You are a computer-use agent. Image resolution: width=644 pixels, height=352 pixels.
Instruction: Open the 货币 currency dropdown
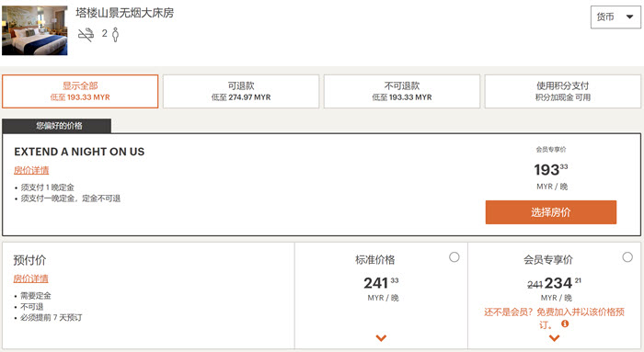click(x=615, y=17)
